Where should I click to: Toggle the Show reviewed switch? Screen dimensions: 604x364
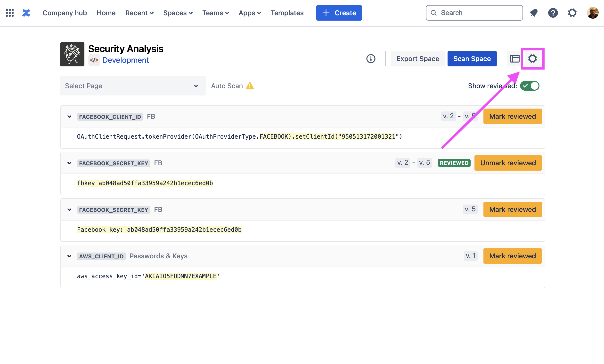tap(530, 86)
